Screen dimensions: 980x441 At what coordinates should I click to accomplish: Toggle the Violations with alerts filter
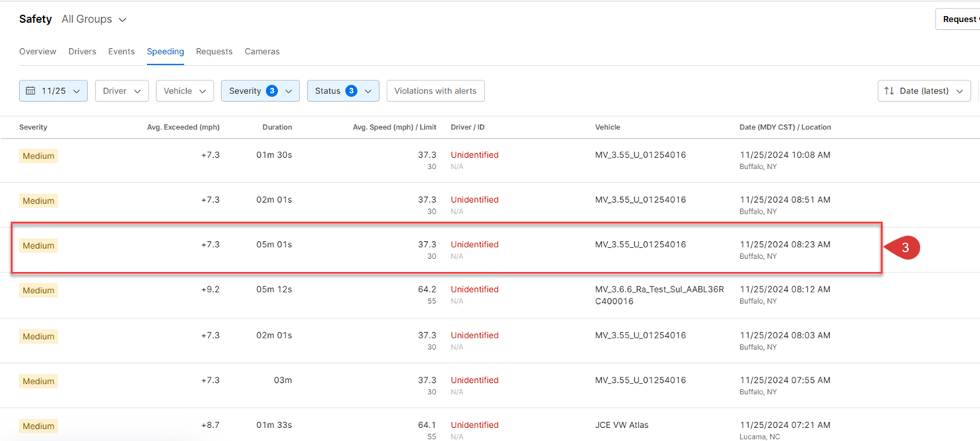click(435, 91)
